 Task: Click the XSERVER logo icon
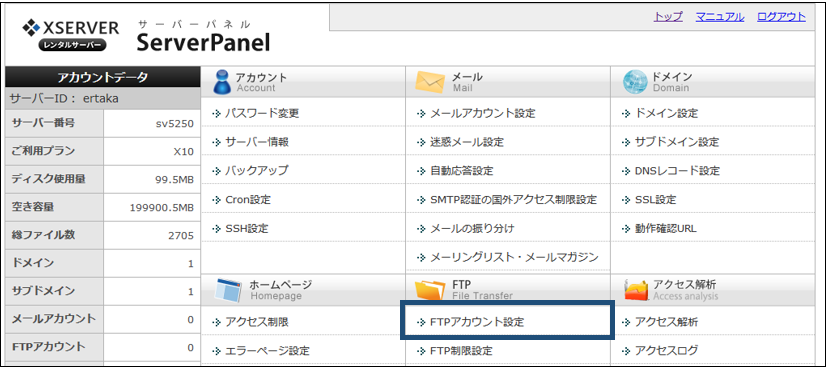coord(31,27)
